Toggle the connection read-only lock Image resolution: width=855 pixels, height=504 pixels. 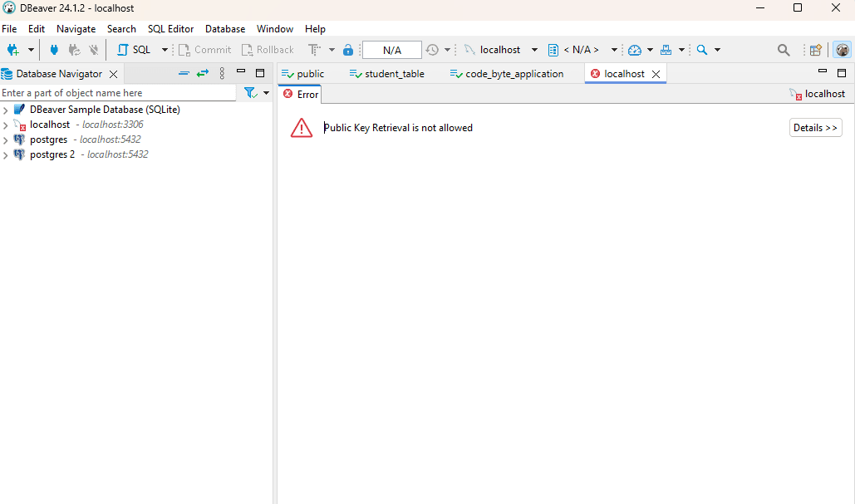tap(348, 50)
